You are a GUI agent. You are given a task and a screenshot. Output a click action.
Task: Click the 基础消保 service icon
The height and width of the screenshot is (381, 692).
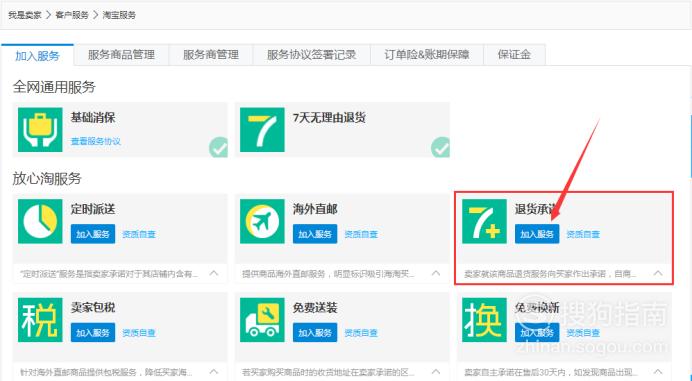coord(40,130)
